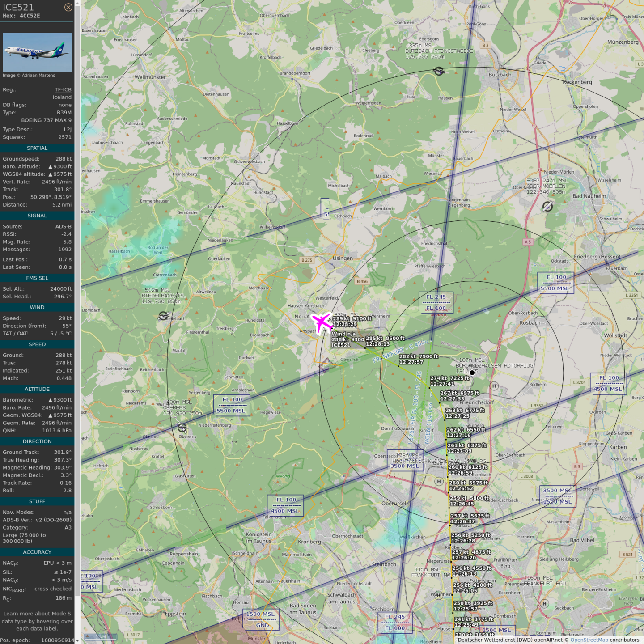This screenshot has height=644, width=644.
Task: Click the Oberems glider airfield icon
Action: click(182, 428)
